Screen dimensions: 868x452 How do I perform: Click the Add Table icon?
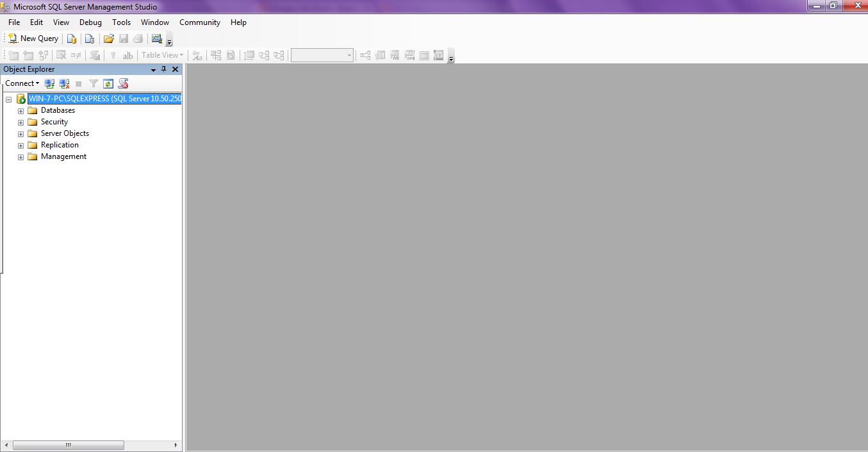28,55
